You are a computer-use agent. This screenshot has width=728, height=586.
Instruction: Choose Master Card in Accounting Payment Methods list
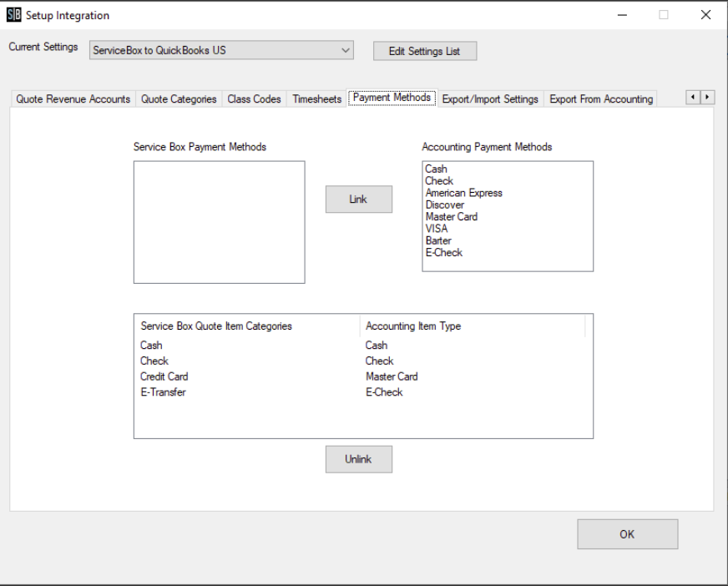point(451,217)
